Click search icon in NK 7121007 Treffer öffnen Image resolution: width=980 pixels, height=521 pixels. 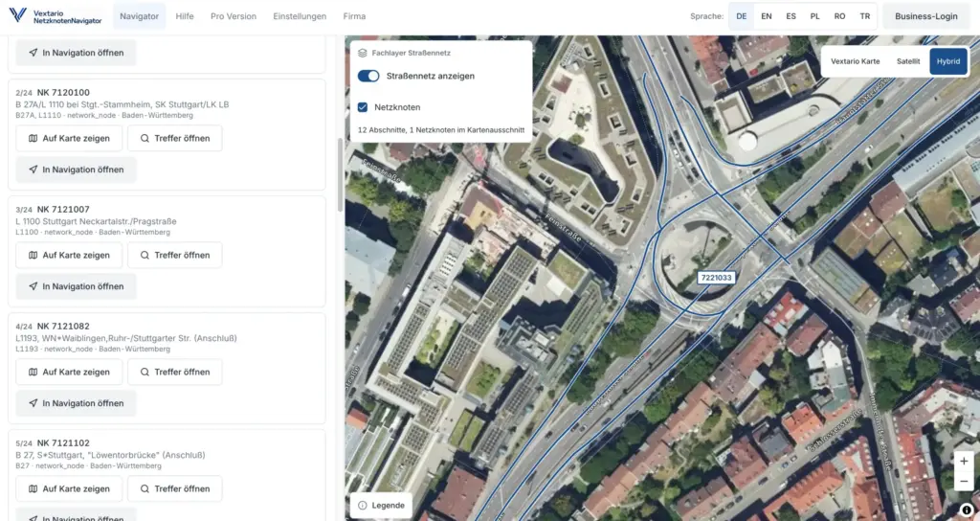pos(145,255)
